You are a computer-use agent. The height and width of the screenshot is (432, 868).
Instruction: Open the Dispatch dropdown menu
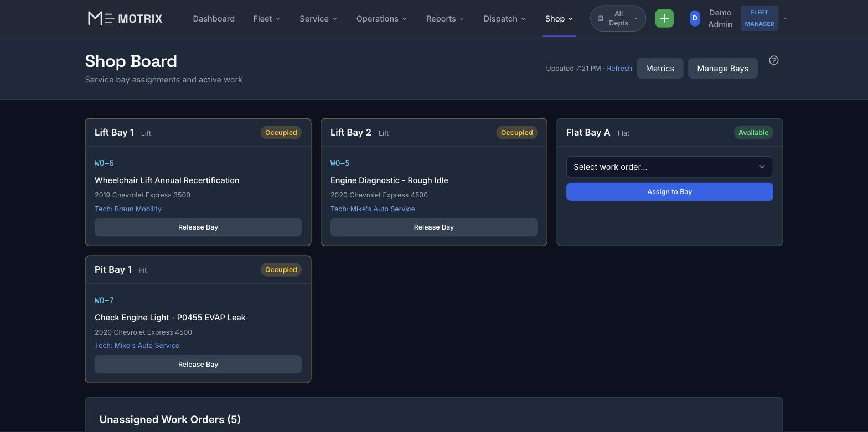click(504, 18)
